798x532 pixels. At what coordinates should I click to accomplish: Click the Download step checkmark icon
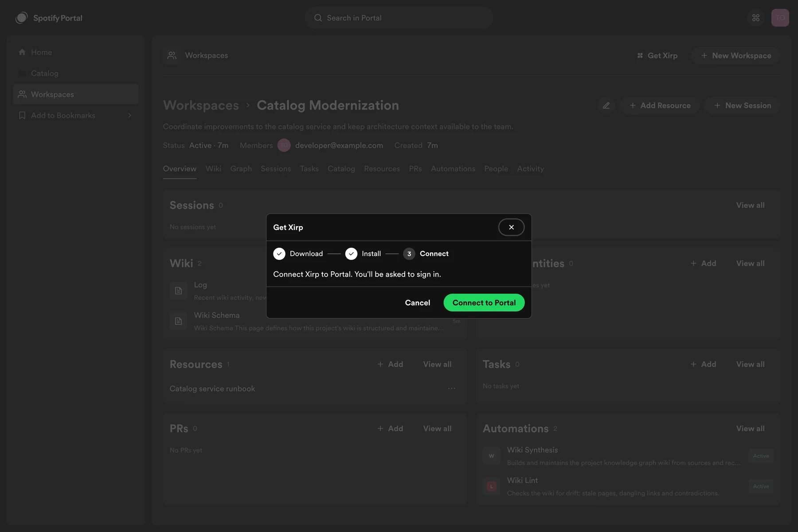(279, 254)
